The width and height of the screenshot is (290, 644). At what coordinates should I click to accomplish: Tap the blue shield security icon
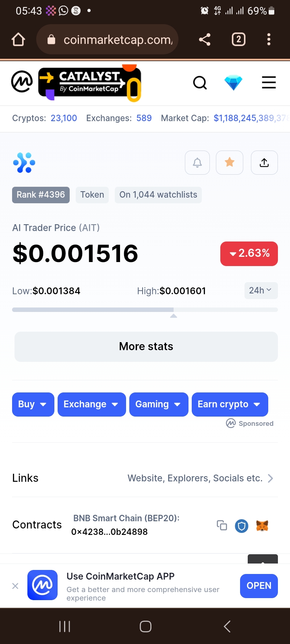tap(242, 526)
